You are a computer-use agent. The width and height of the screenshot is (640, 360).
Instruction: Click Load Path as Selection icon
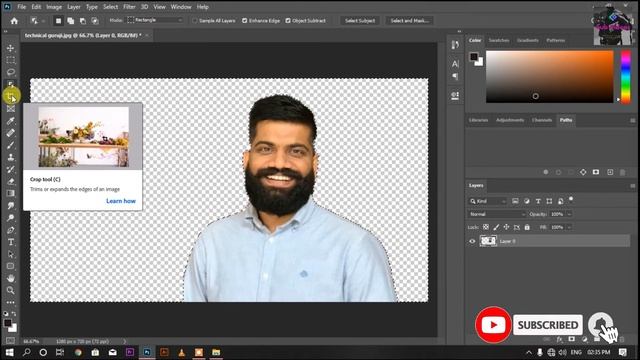point(571,172)
